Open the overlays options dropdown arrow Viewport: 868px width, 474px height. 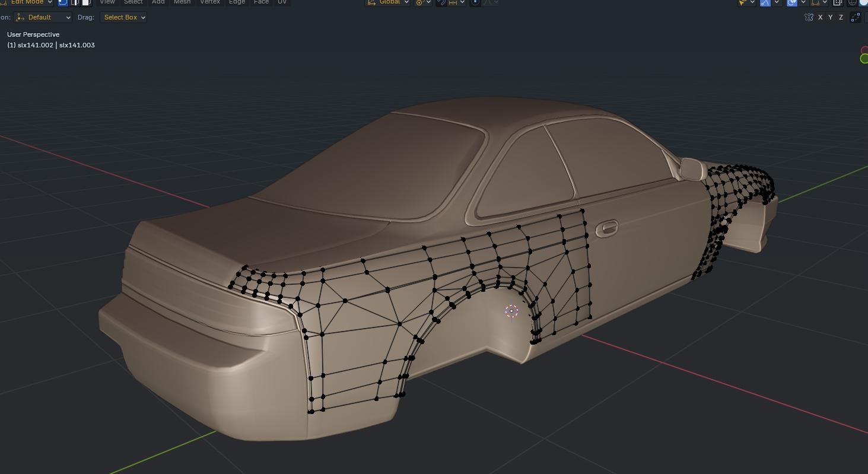click(x=803, y=2)
